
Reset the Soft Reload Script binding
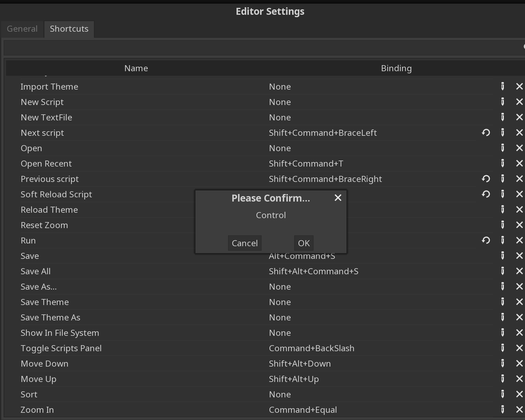[x=486, y=194]
